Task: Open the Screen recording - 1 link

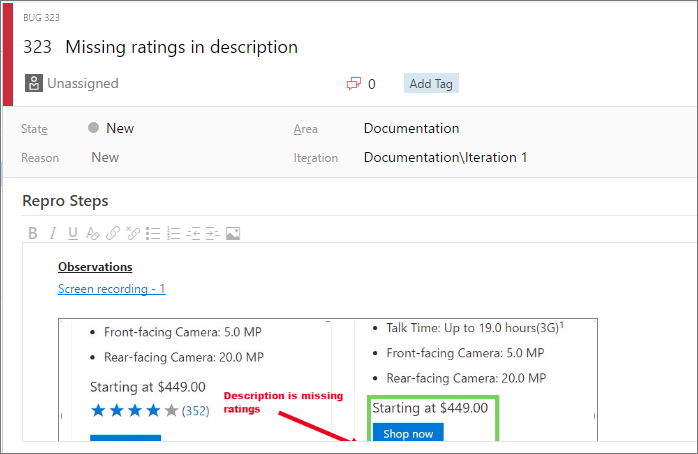Action: pyautogui.click(x=111, y=289)
